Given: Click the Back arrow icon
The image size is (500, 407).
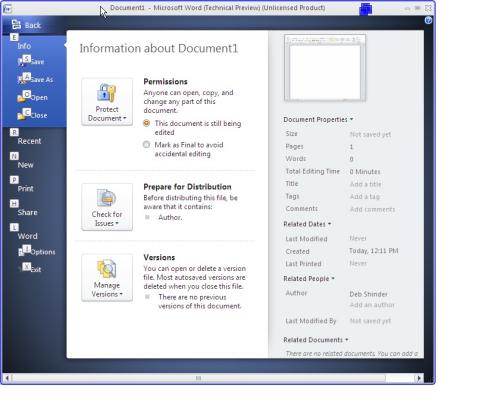Looking at the screenshot, I should (x=16, y=24).
